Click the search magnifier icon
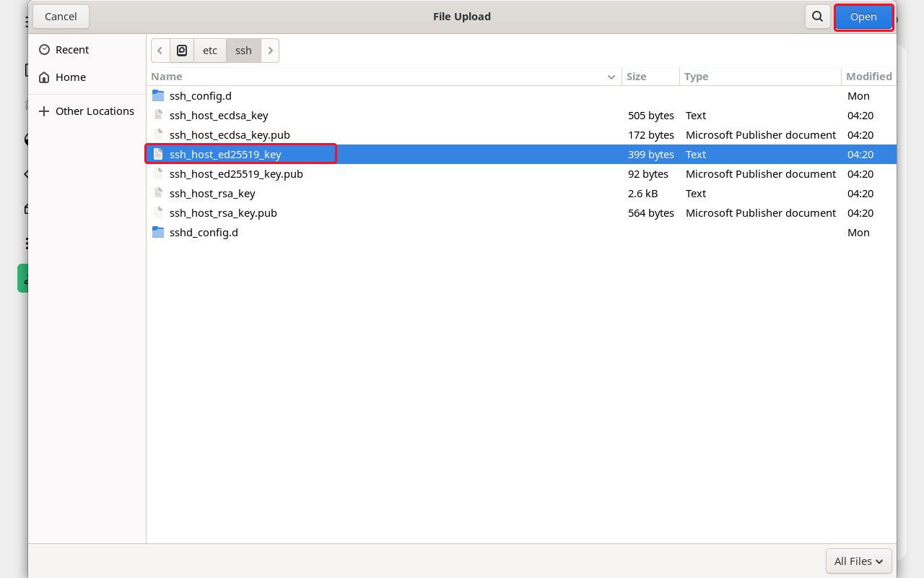Image resolution: width=924 pixels, height=578 pixels. 817,17
